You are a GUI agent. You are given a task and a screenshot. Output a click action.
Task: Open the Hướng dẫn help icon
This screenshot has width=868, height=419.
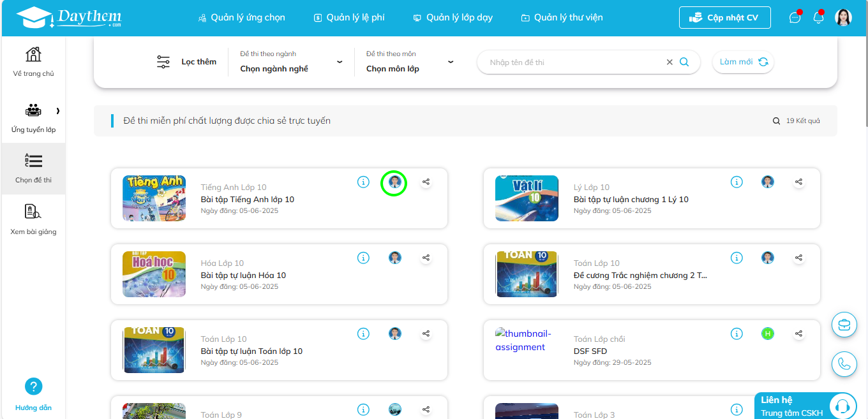[33, 386]
